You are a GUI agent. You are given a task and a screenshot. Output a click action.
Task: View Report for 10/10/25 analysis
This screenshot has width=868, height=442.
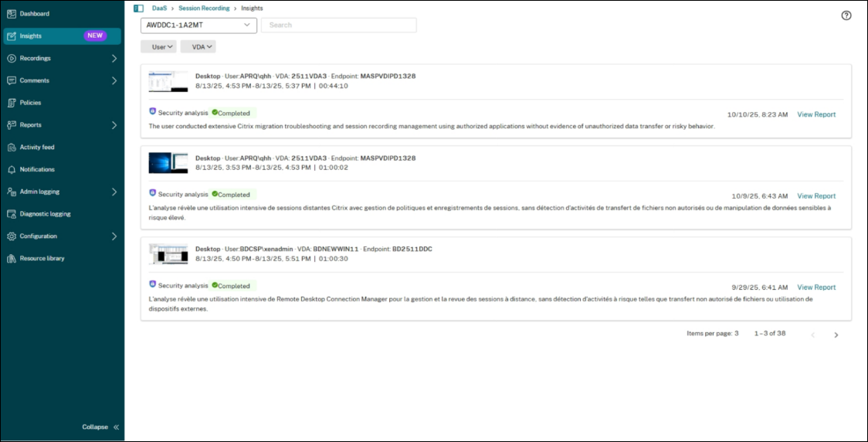click(816, 114)
